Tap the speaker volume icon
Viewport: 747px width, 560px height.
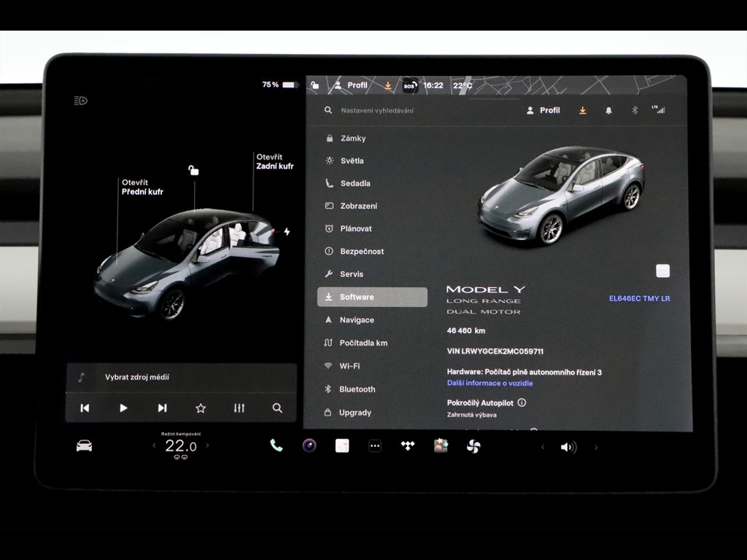pos(569,447)
